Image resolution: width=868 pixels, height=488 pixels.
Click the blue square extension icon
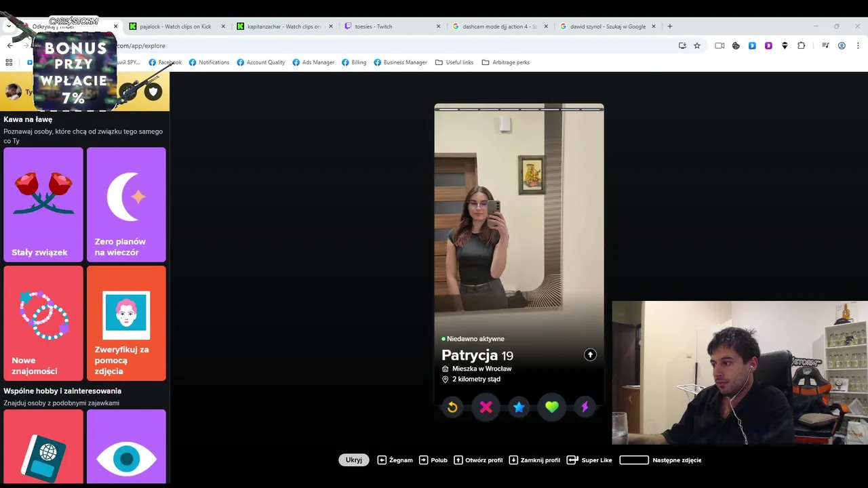(752, 45)
